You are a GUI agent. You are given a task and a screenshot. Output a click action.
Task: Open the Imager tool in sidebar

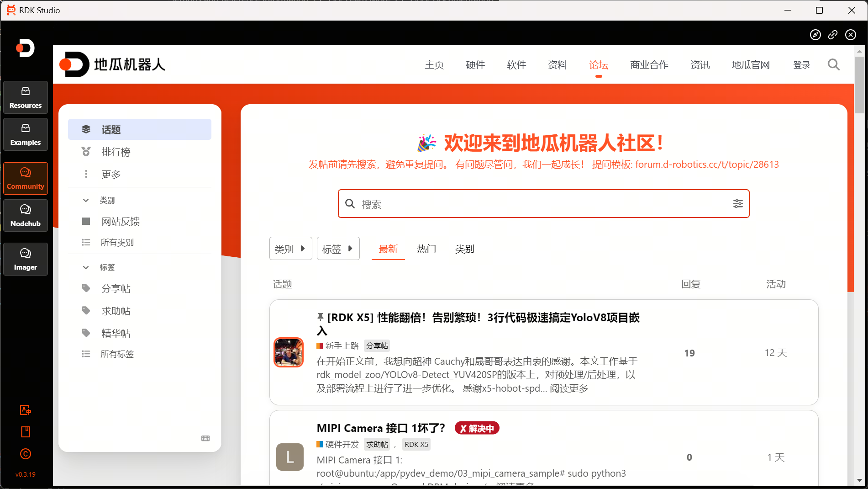coord(26,259)
